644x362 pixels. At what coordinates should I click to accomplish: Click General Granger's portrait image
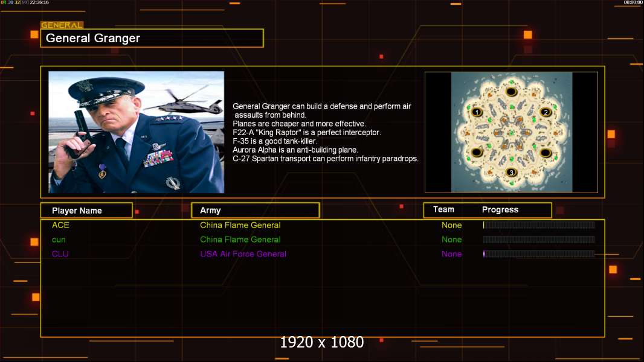click(x=137, y=132)
